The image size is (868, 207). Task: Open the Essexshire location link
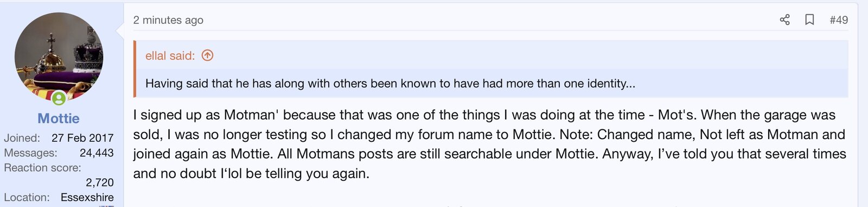[87, 197]
